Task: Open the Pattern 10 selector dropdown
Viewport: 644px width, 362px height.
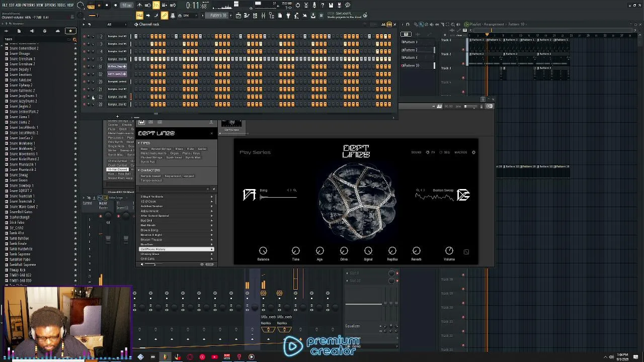Action: tap(218, 16)
